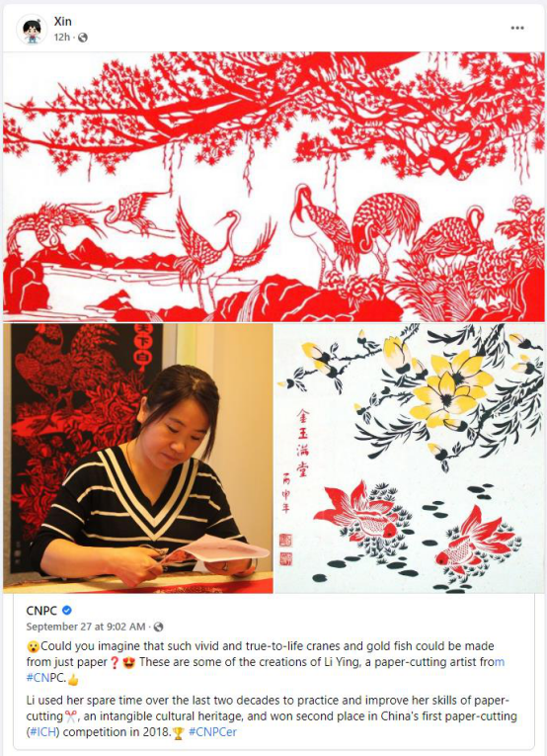The image size is (547, 756).
Task: Follow the #ICH hashtag link
Action: click(43, 732)
